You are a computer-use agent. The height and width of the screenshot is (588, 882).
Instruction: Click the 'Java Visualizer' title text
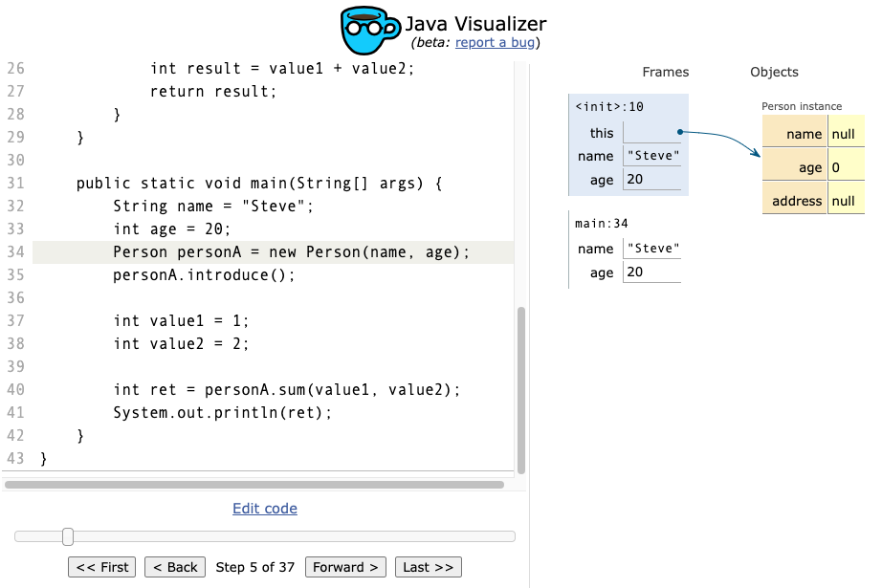coord(475,24)
